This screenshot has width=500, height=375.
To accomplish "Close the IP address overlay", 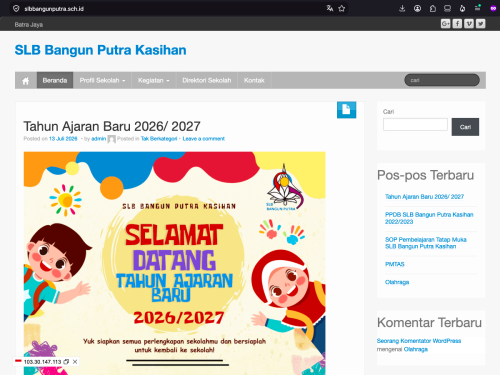I will 75,362.
